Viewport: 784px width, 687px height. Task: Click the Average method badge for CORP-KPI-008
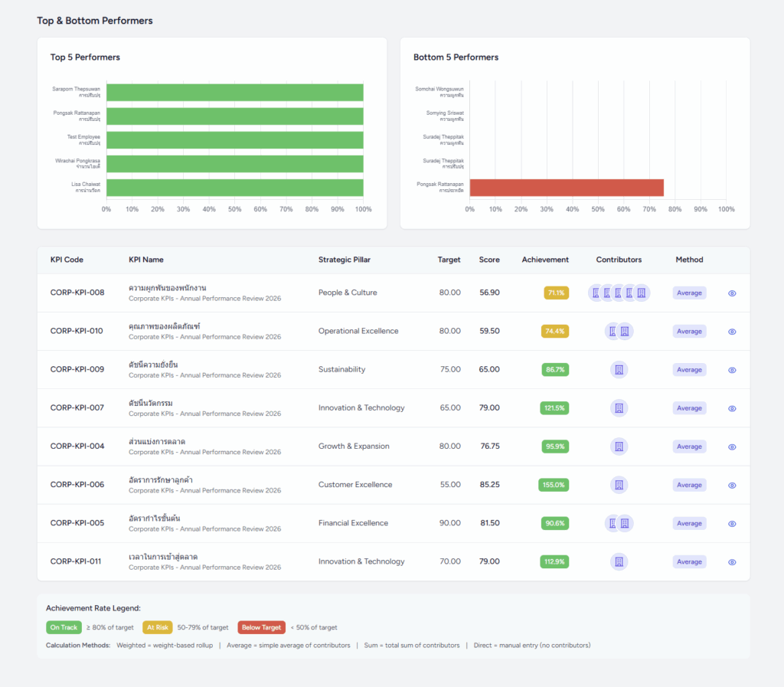[689, 293]
